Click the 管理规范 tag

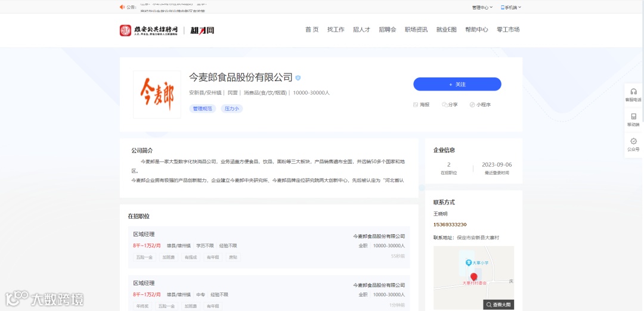click(203, 108)
